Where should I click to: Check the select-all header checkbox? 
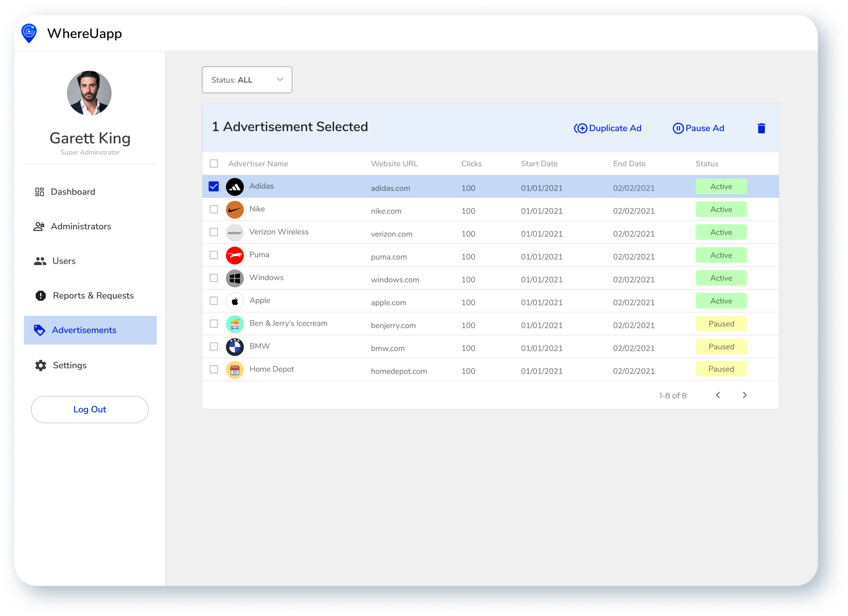tap(214, 163)
